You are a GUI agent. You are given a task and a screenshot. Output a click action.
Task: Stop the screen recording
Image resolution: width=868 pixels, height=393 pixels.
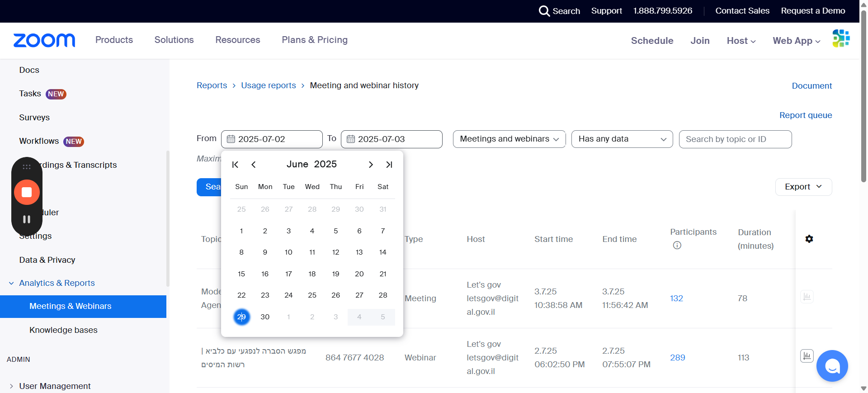27,192
